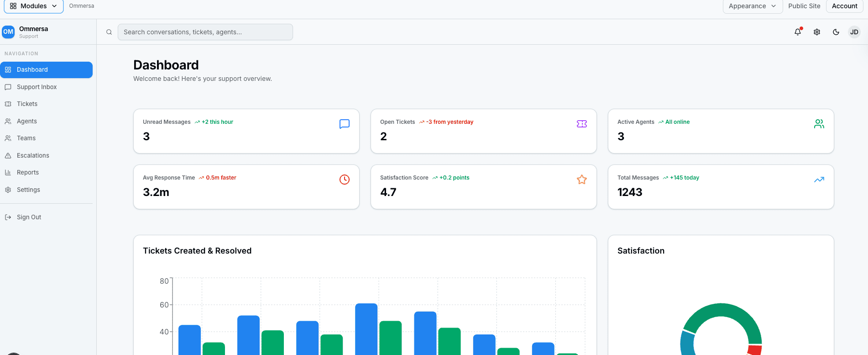Click the 3.2m response time value
The height and width of the screenshot is (355, 868).
click(156, 192)
